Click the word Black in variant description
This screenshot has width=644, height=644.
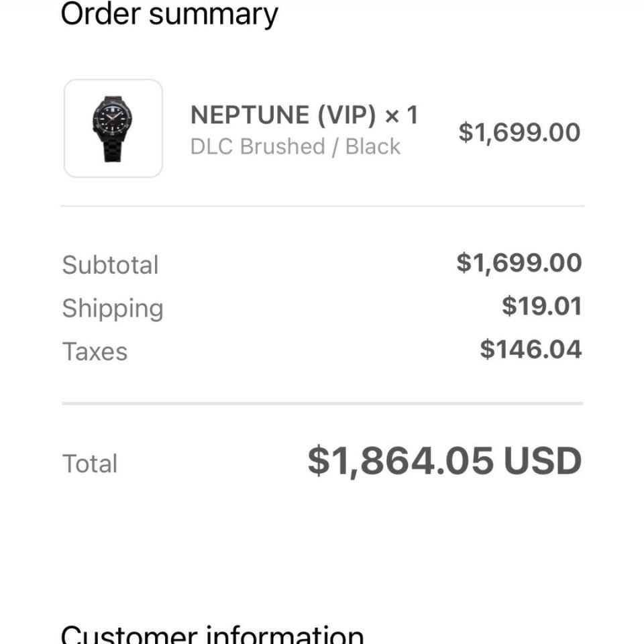pyautogui.click(x=372, y=146)
